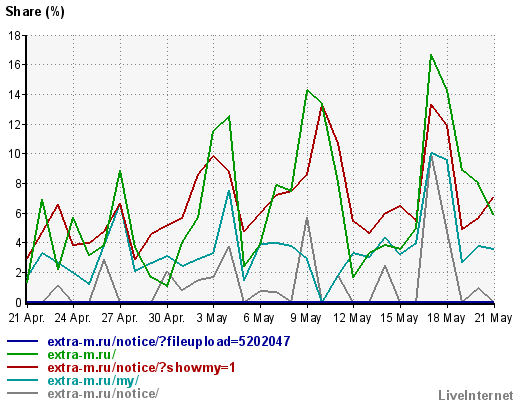The image size is (520, 405).
Task: Click the teal extra-m.ru/my/ legend text
Action: point(93,380)
